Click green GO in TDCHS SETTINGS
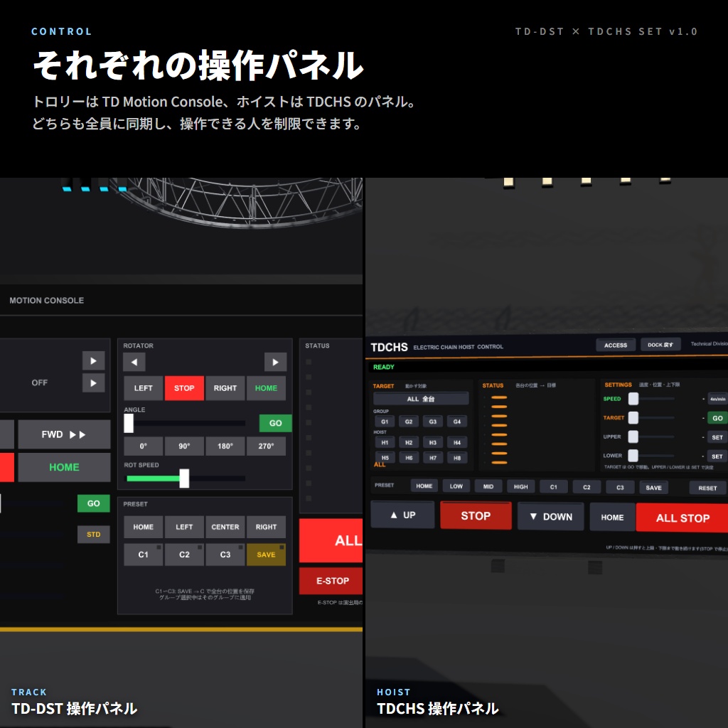728x728 pixels. pyautogui.click(x=717, y=418)
